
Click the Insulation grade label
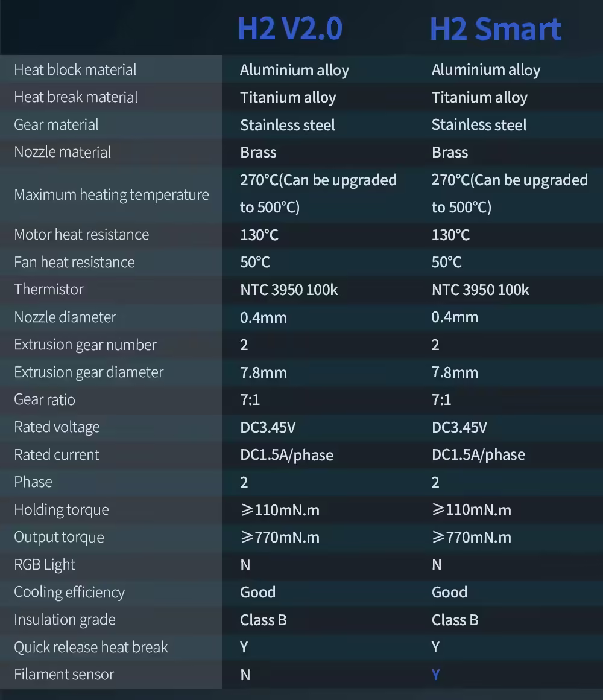[65, 620]
